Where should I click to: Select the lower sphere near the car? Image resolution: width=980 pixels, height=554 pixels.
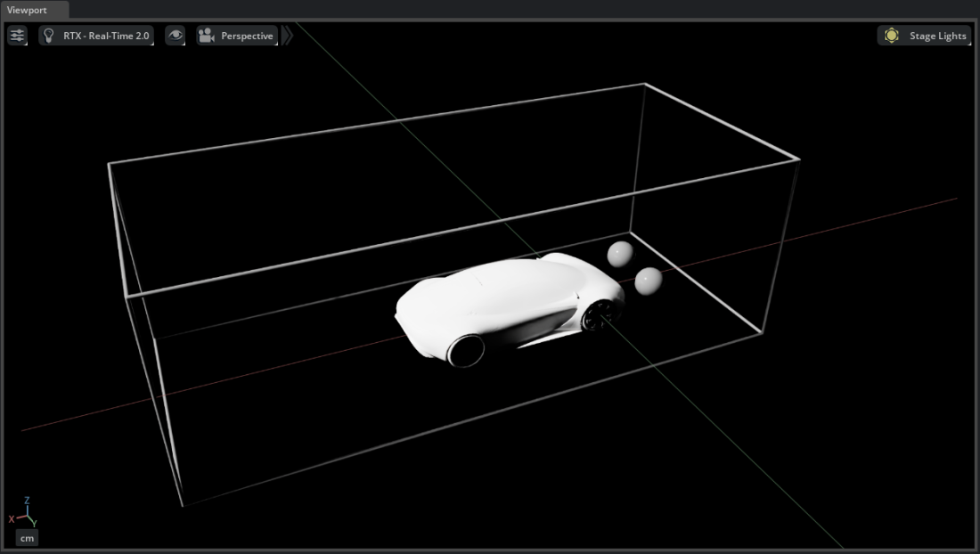[x=648, y=281]
